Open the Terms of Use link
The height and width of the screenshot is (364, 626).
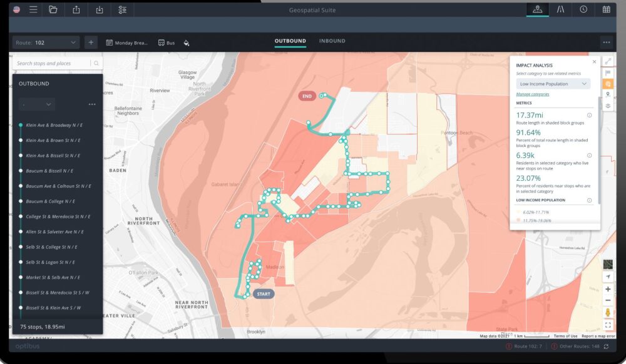pyautogui.click(x=565, y=336)
